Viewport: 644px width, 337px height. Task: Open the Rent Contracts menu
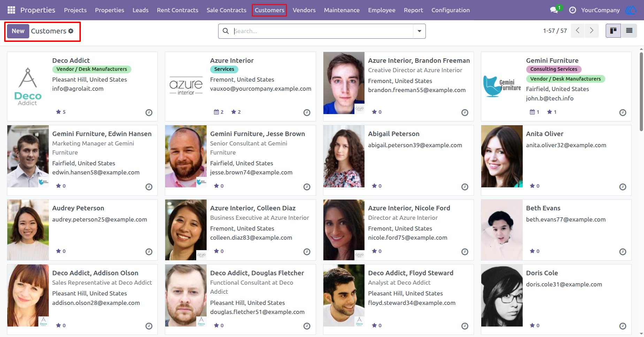[177, 10]
